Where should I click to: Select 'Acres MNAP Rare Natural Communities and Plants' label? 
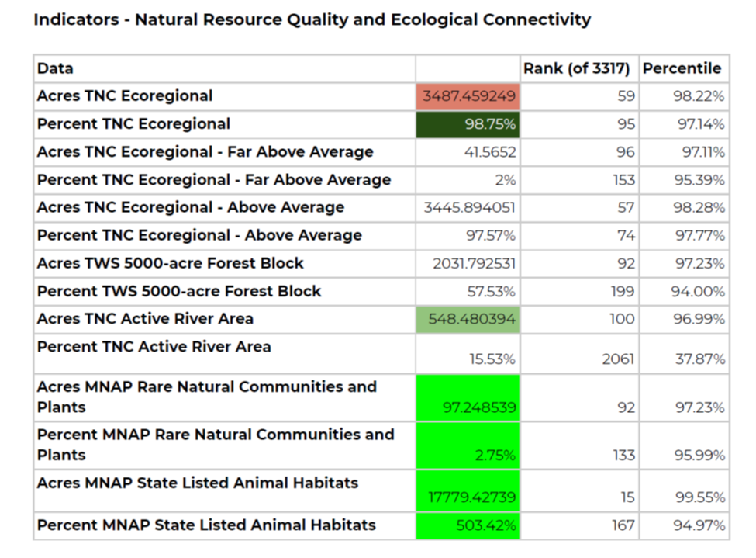pos(206,396)
